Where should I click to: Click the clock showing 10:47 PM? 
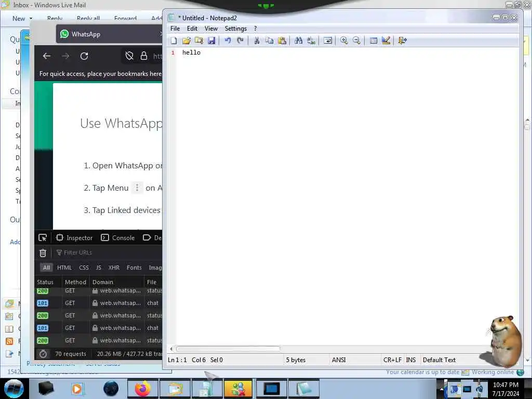pyautogui.click(x=506, y=385)
